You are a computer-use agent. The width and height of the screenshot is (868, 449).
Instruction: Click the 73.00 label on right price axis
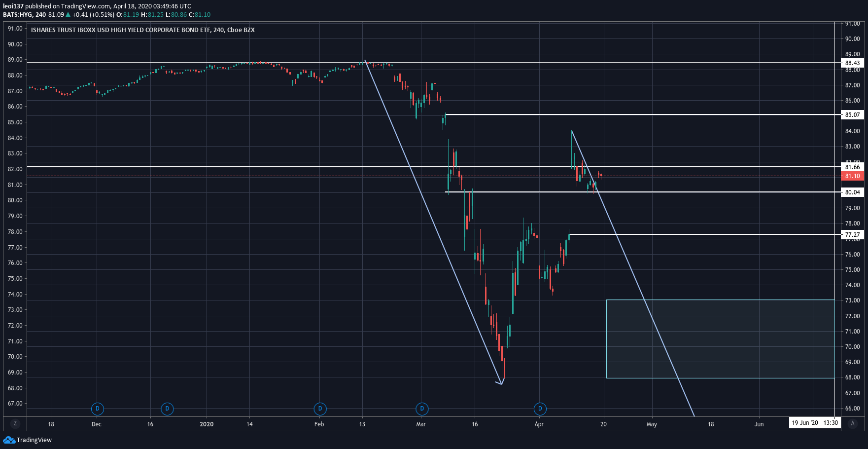tap(853, 300)
